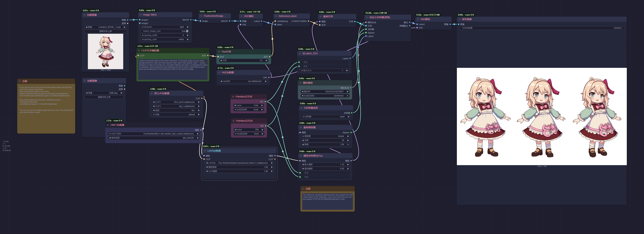Open the LoRA名 kontext-turnaround-sheet selector
This screenshot has width=644, height=234.
pos(239,163)
